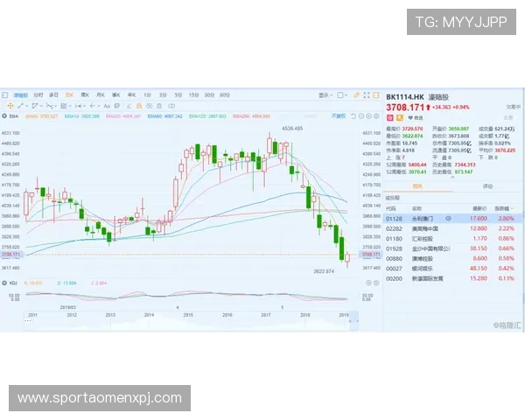Select the 15分 interval
Viewport: 525px width, 420px height.
click(193, 95)
